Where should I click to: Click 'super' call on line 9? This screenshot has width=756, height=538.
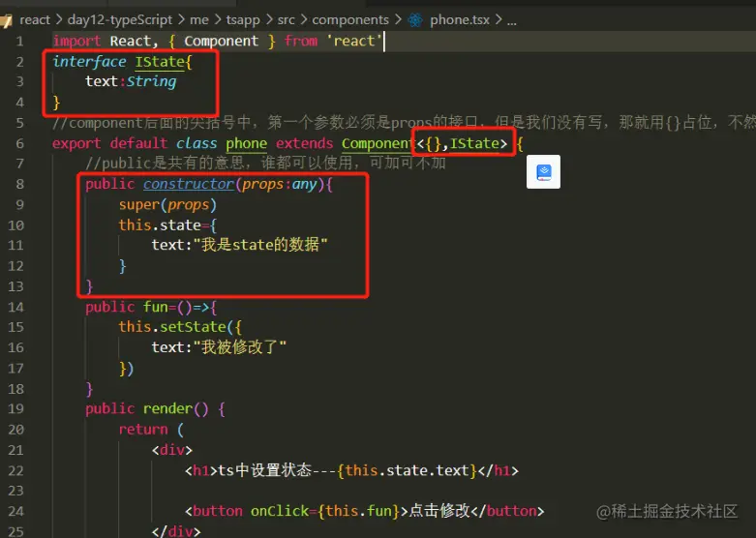tap(138, 205)
